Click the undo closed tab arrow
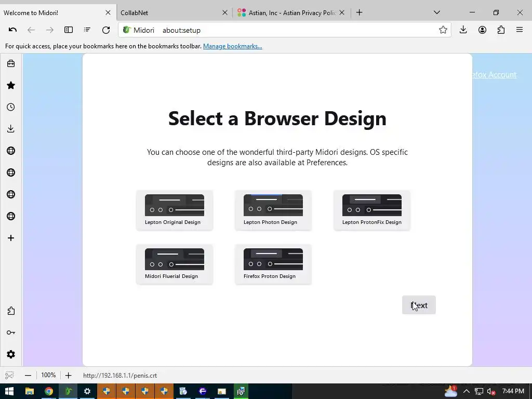This screenshot has width=532, height=399. point(12,30)
